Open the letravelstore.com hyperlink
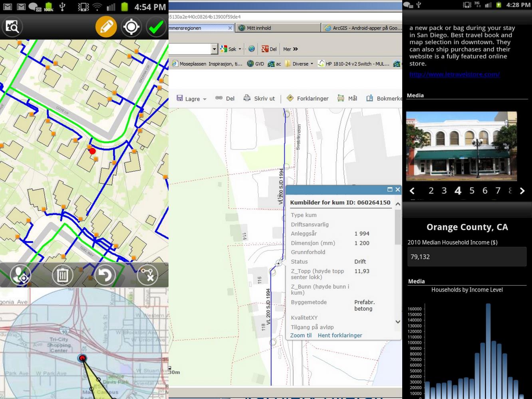This screenshot has height=399, width=532. coord(455,74)
